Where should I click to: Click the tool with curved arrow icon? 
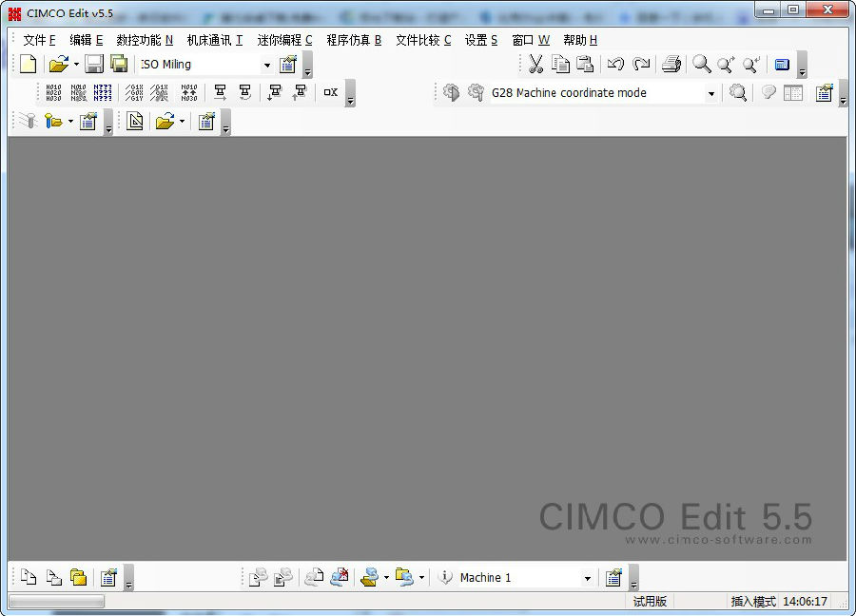[x=245, y=93]
